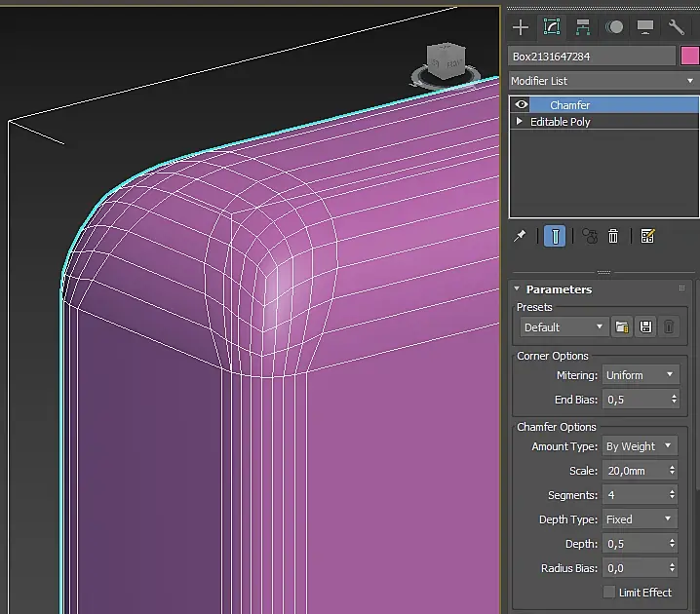
Task: Expand the Editable Poly stack entry
Action: tap(520, 122)
